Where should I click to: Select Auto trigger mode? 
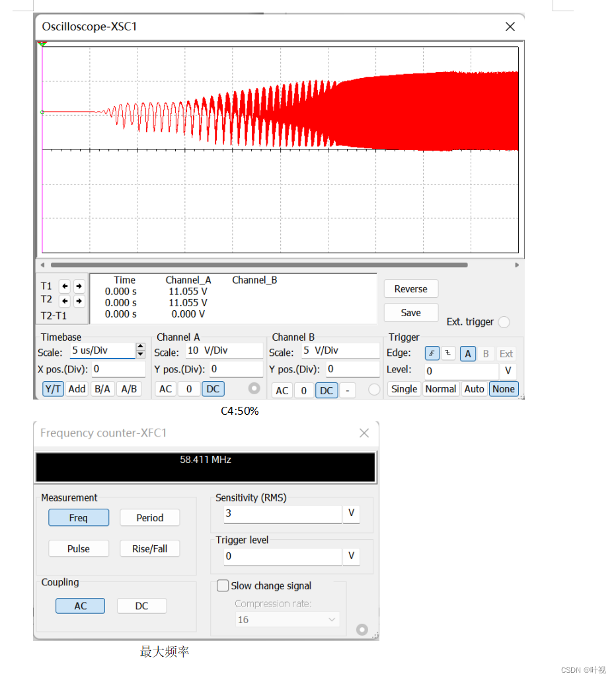coord(475,389)
